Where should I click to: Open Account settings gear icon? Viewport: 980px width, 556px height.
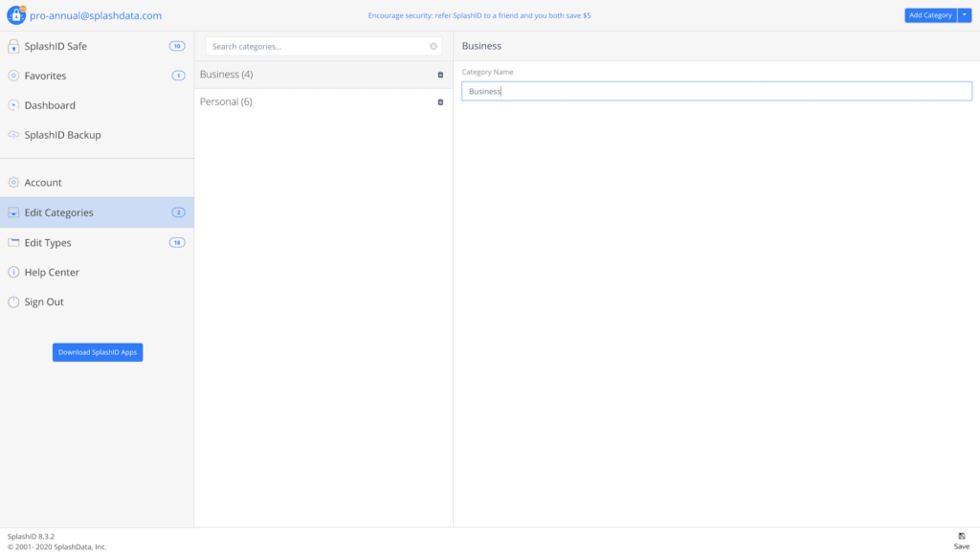click(14, 183)
